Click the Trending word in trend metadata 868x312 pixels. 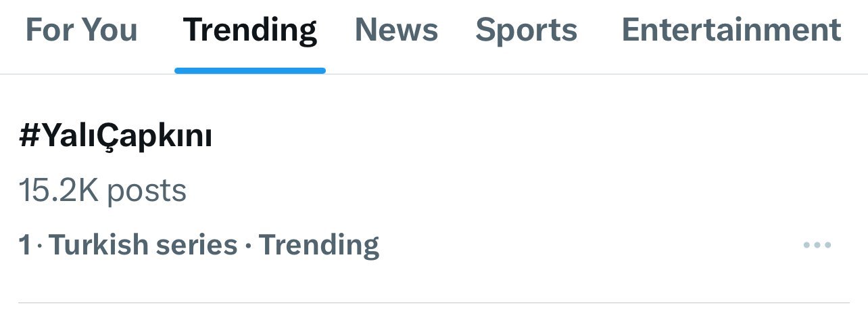point(318,245)
